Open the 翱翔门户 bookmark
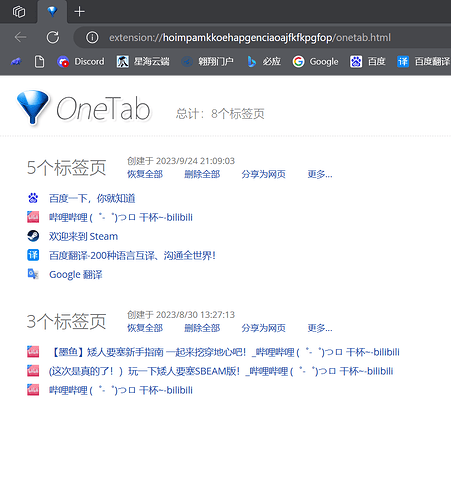Image resolution: width=451 pixels, height=500 pixels. click(207, 62)
